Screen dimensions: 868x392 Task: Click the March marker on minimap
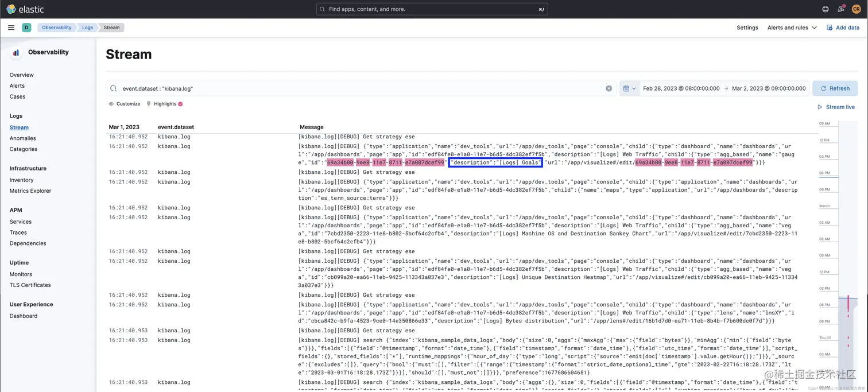tap(824, 206)
